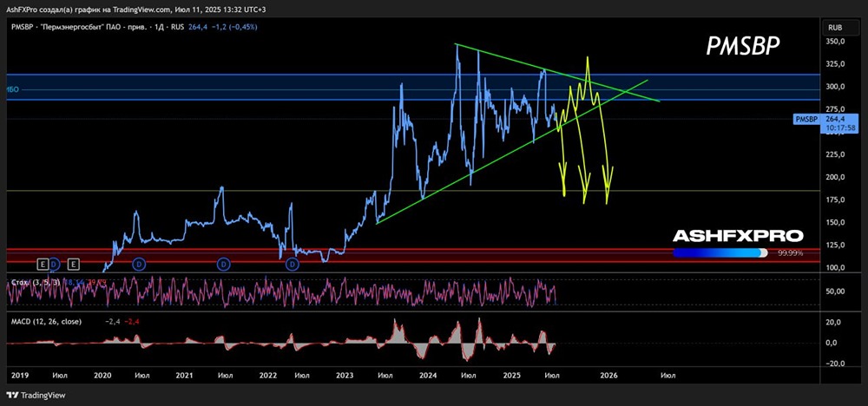The image size is (868, 406).
Task: Click the 100,0 price axis label
Action: pyautogui.click(x=835, y=268)
